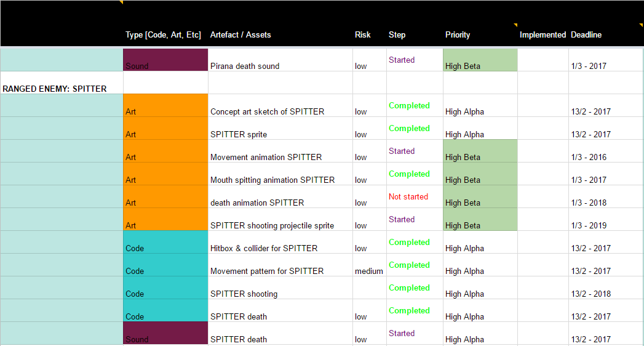Click the teal Code cell beside 'SPITTER shooting'
This screenshot has height=346, width=644.
tap(165, 288)
